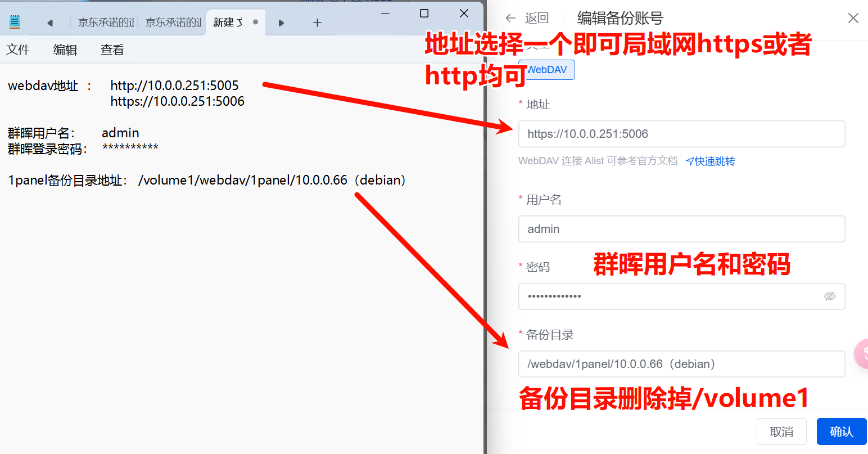Click the Notepad app icon in title bar
The height and width of the screenshot is (454, 868).
(15, 23)
